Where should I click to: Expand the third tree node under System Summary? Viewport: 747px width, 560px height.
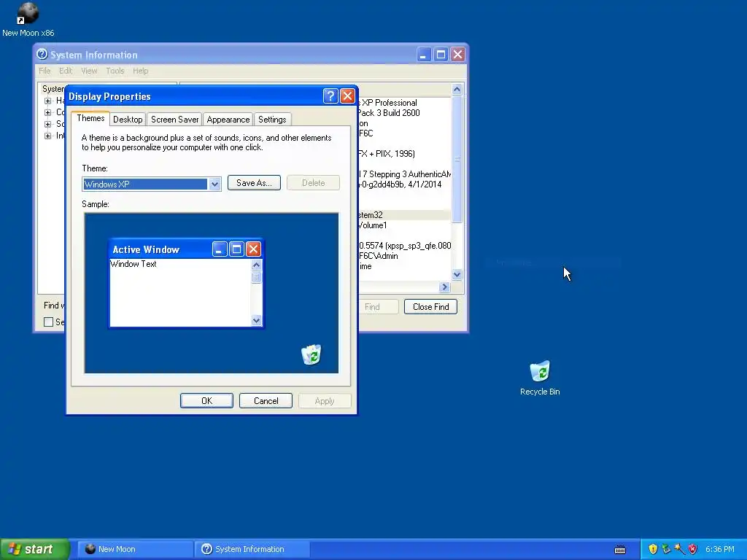pos(47,124)
